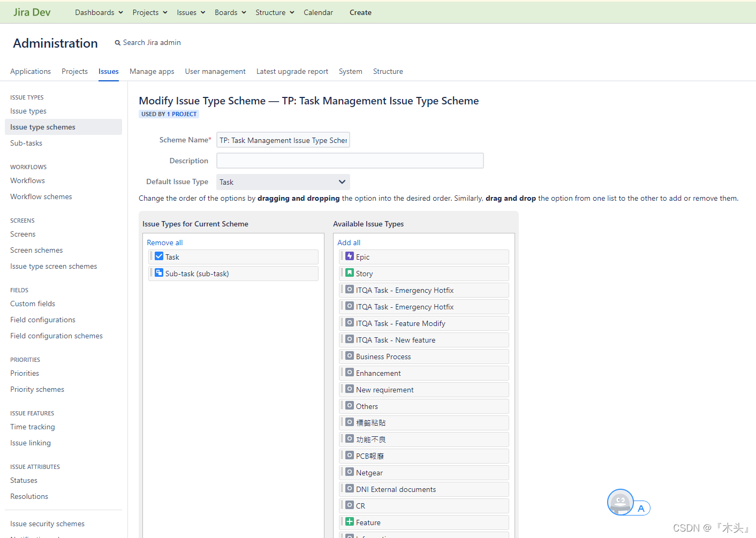Expand the Projects top menu
This screenshot has height=538, width=756.
[x=150, y=12]
